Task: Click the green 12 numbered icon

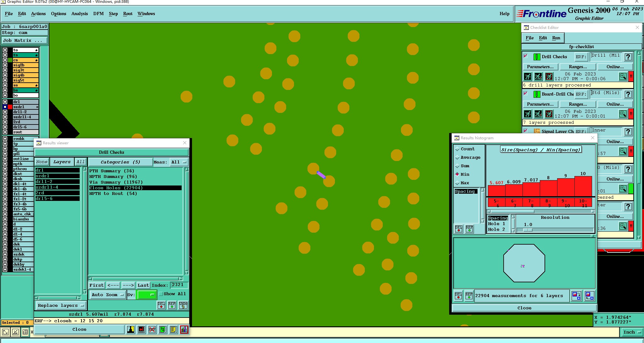Action: click(x=162, y=329)
